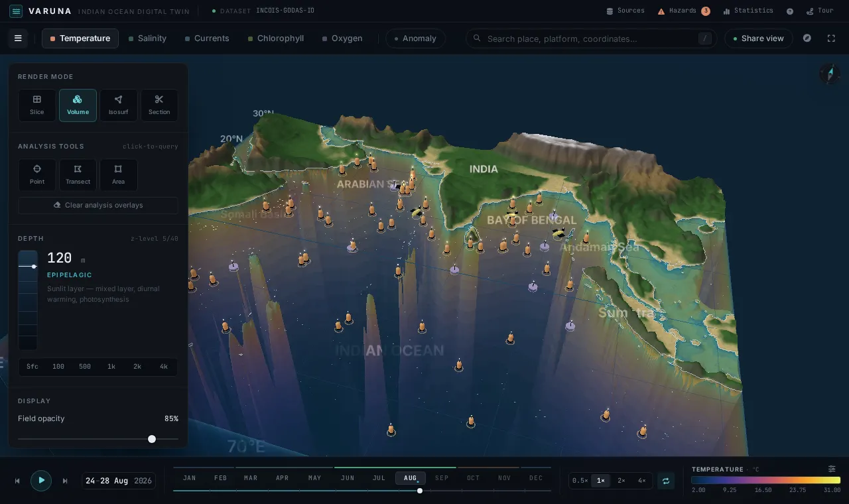The image size is (849, 504).
Task: Select Isosurf render mode
Action: tap(118, 105)
